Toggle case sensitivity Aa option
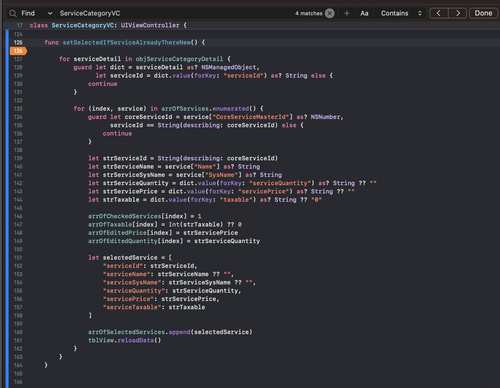This screenshot has width=500, height=388. point(364,13)
